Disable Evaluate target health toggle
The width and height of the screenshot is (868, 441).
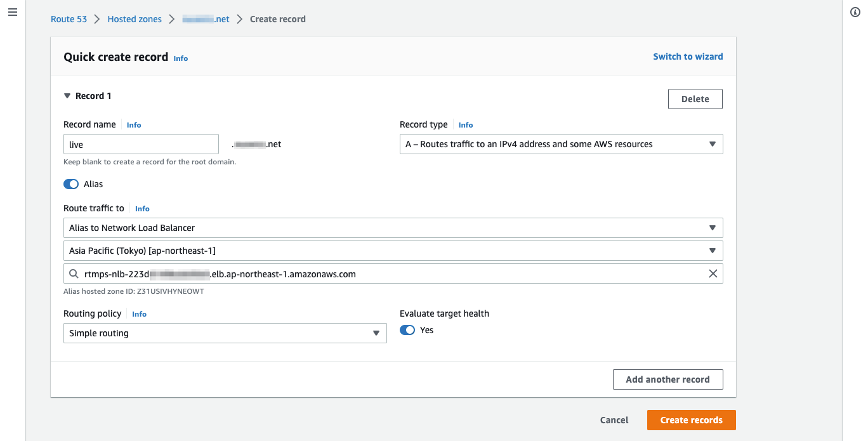[407, 330]
